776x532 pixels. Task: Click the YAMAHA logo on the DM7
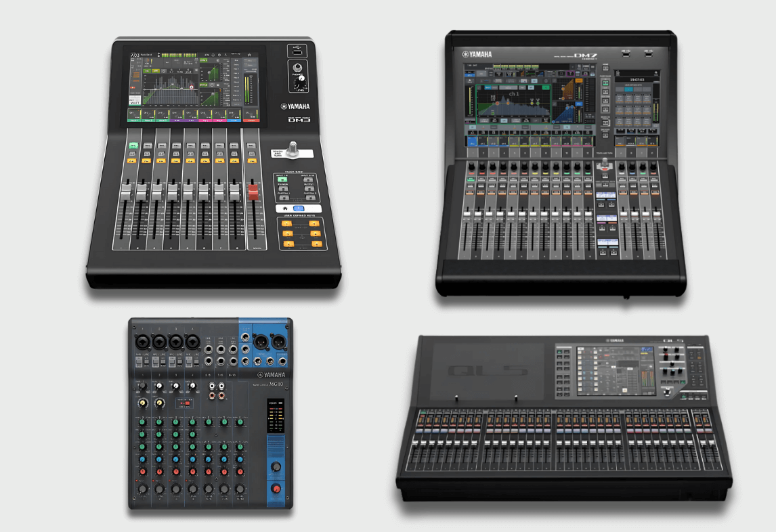tap(477, 54)
